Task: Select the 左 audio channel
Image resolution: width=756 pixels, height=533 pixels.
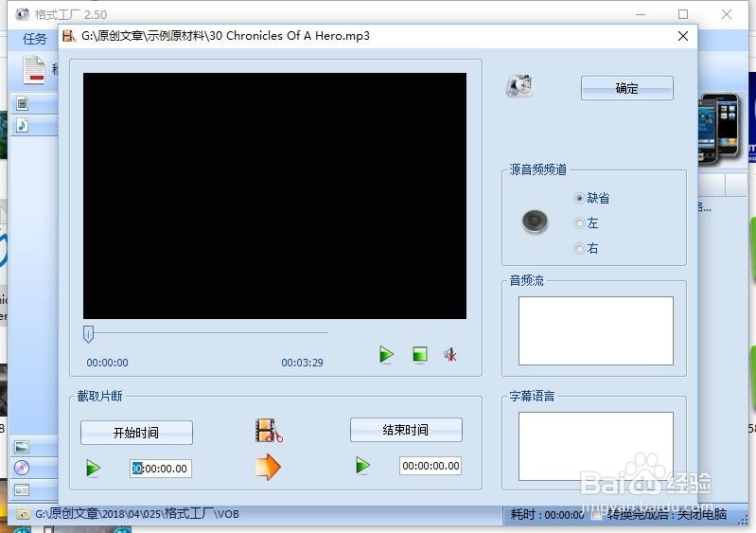Action: pos(587,222)
